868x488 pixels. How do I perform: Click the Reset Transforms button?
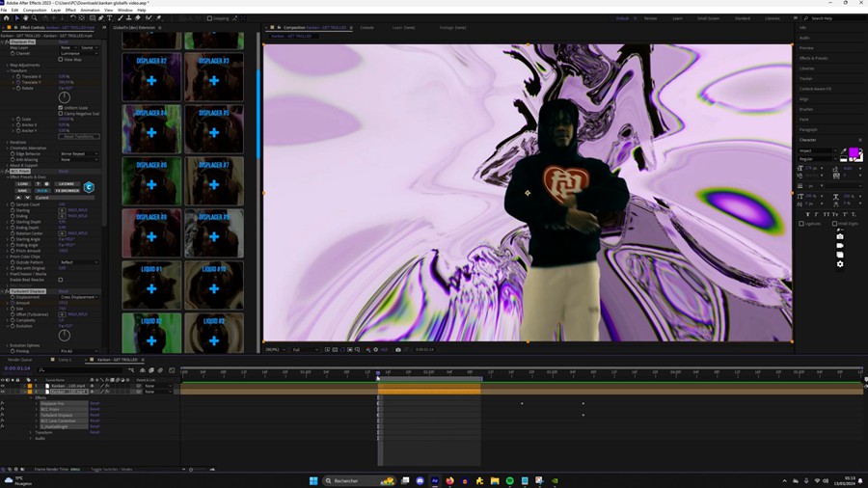tap(79, 136)
